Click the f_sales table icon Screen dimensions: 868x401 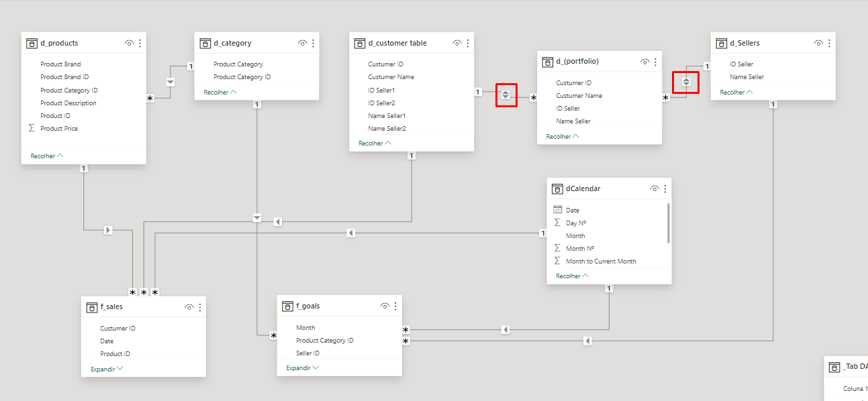92,307
